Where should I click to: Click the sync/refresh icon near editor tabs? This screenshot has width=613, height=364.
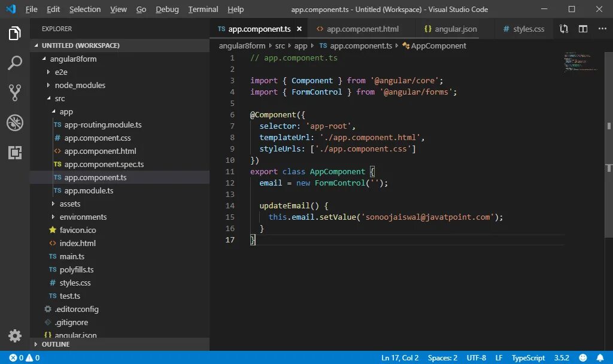[x=563, y=28]
